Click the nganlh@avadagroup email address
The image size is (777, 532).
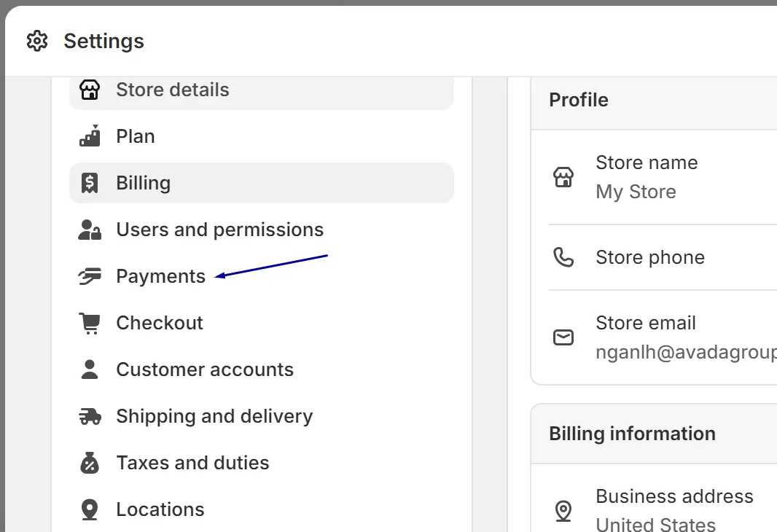click(x=687, y=352)
